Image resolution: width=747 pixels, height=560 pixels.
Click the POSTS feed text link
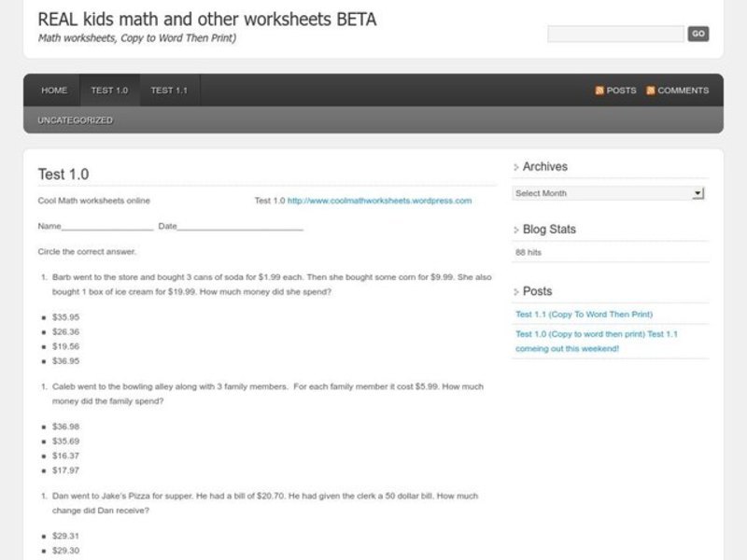[x=621, y=90]
